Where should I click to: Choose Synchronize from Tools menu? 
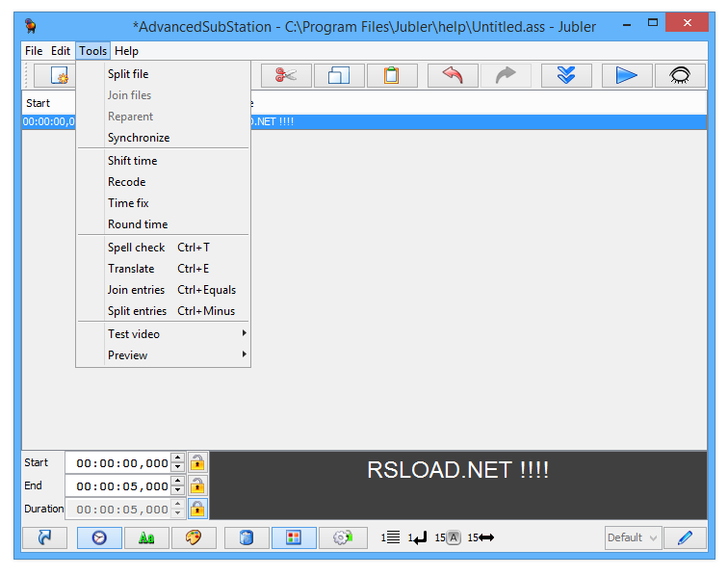tap(163, 138)
